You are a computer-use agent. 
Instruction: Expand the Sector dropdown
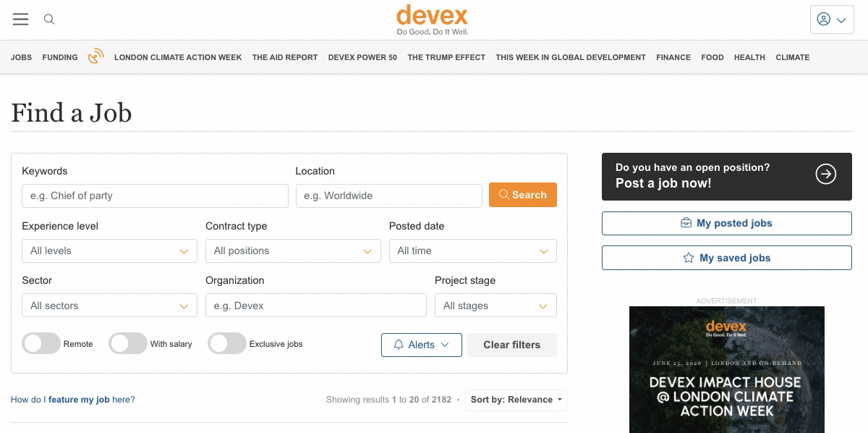tap(109, 306)
